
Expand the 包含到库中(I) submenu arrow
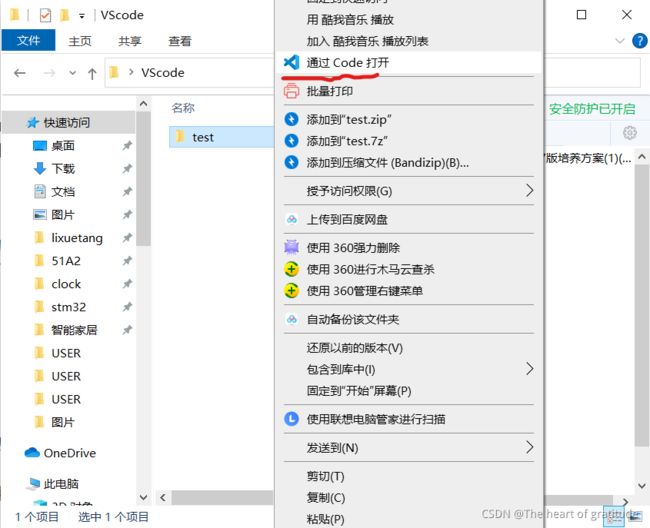click(529, 368)
